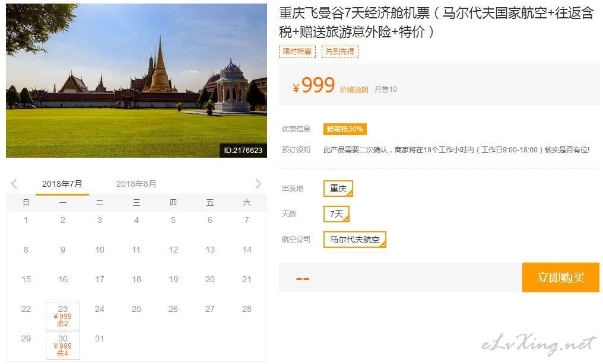Click the 日 weekday column header

26,202
